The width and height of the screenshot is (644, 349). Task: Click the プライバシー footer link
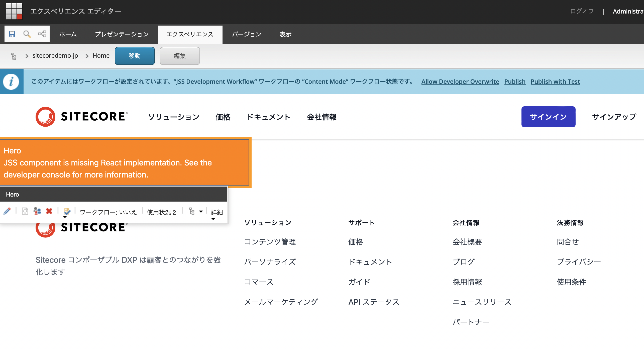click(579, 262)
